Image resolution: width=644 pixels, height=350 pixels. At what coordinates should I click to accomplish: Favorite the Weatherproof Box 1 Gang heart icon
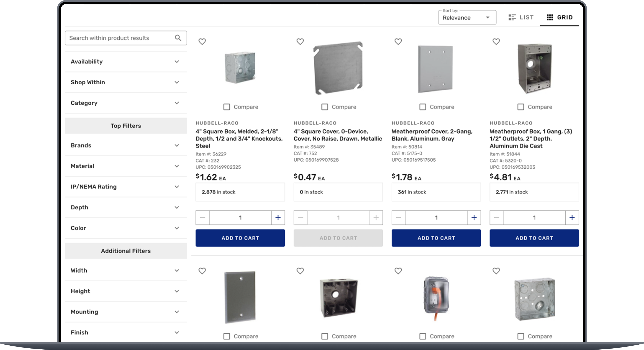[x=496, y=41]
